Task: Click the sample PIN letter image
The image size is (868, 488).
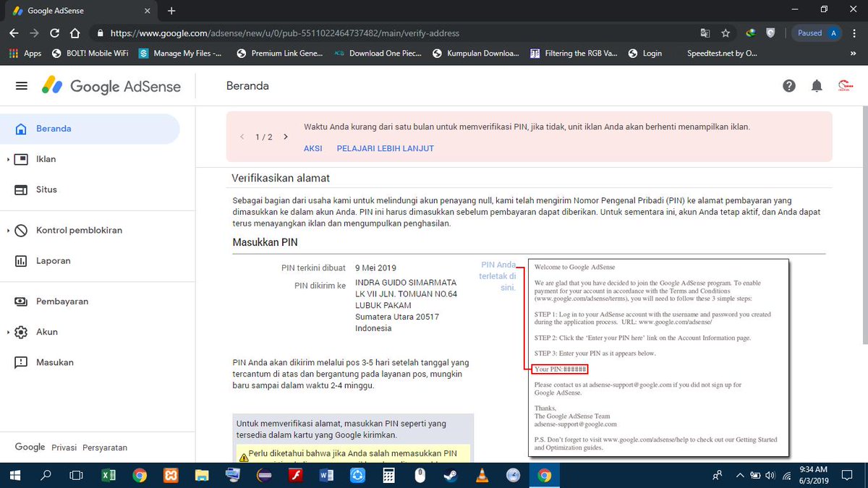Action: click(x=658, y=357)
